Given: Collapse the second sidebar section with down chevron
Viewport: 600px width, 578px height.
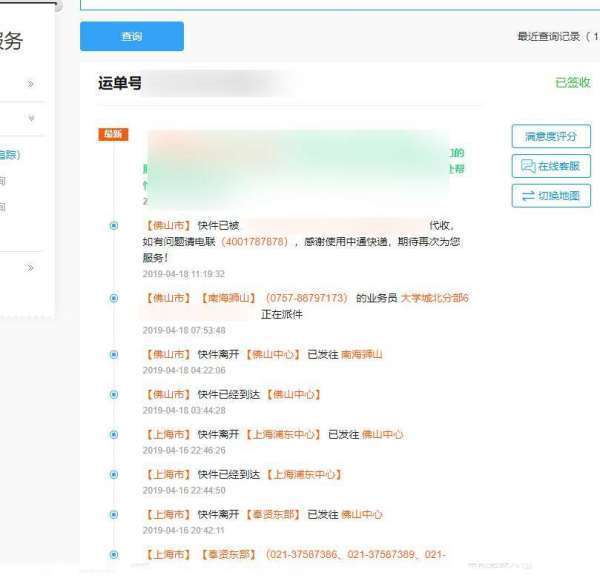Looking at the screenshot, I should [x=31, y=118].
